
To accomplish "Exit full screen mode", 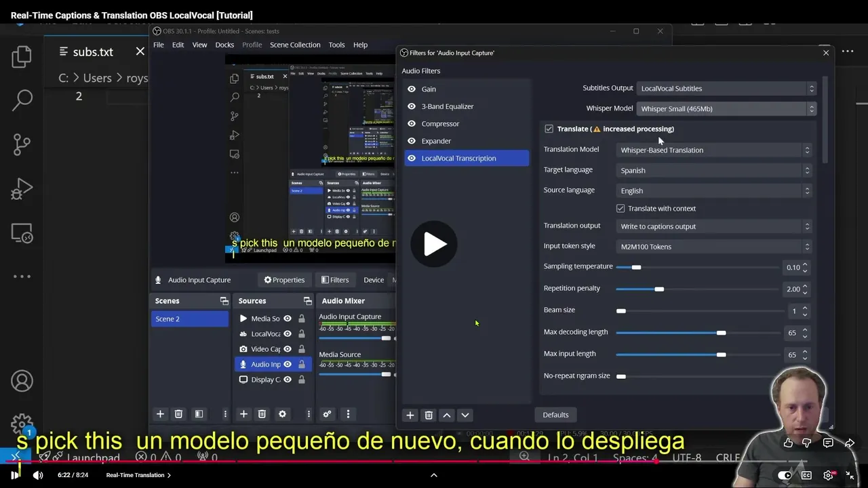I will click(x=850, y=475).
